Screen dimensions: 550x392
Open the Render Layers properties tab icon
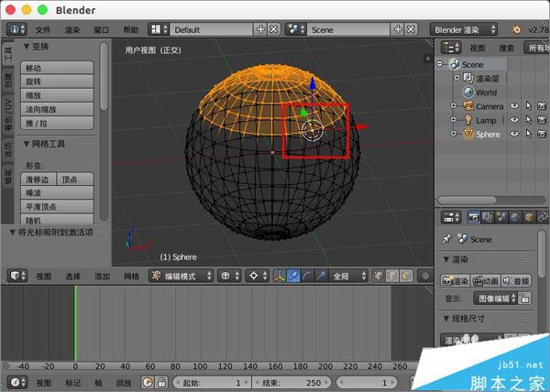coord(488,218)
